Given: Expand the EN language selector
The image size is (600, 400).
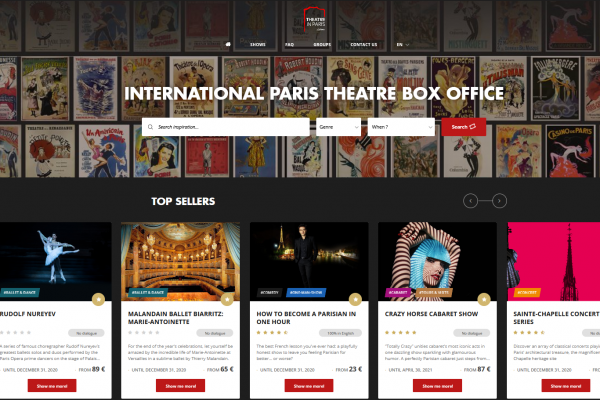Looking at the screenshot, I should [403, 44].
